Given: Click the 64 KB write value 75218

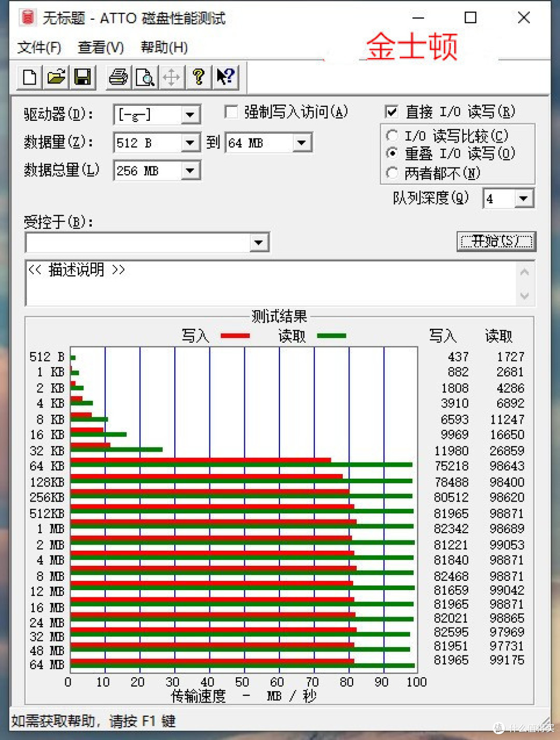Looking at the screenshot, I should click(452, 466).
